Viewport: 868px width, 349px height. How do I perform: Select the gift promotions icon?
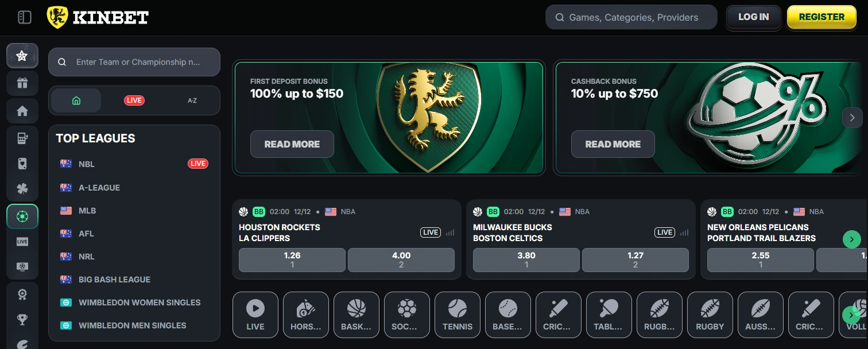pos(22,83)
